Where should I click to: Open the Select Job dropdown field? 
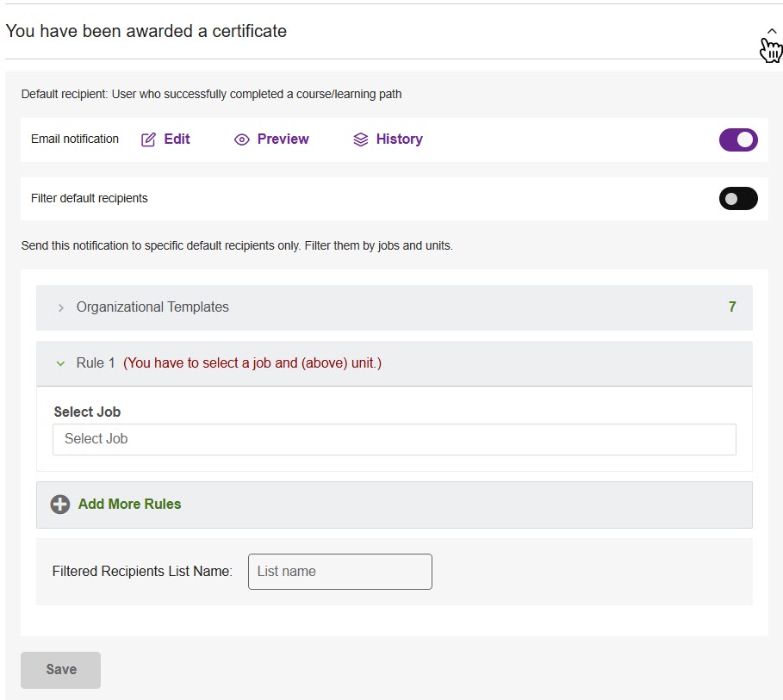394,439
